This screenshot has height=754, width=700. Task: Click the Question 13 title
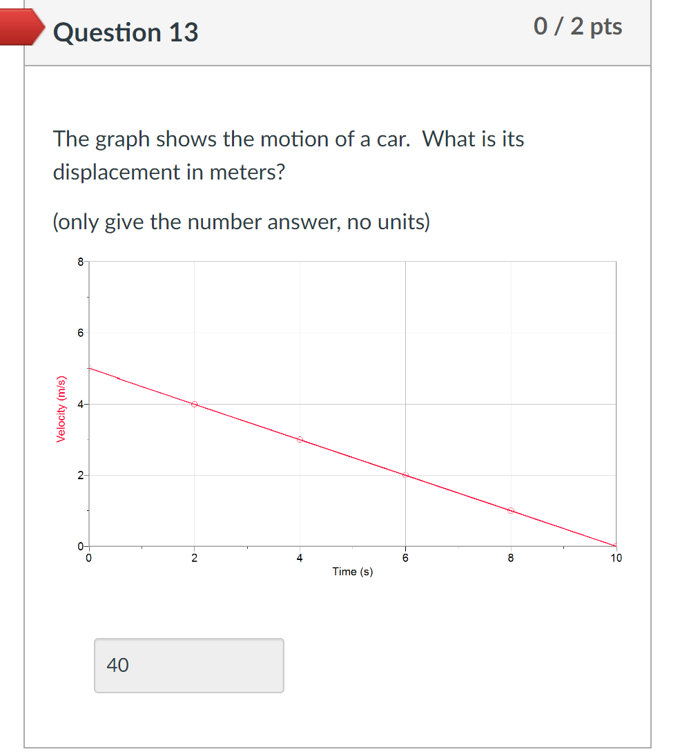click(x=126, y=32)
